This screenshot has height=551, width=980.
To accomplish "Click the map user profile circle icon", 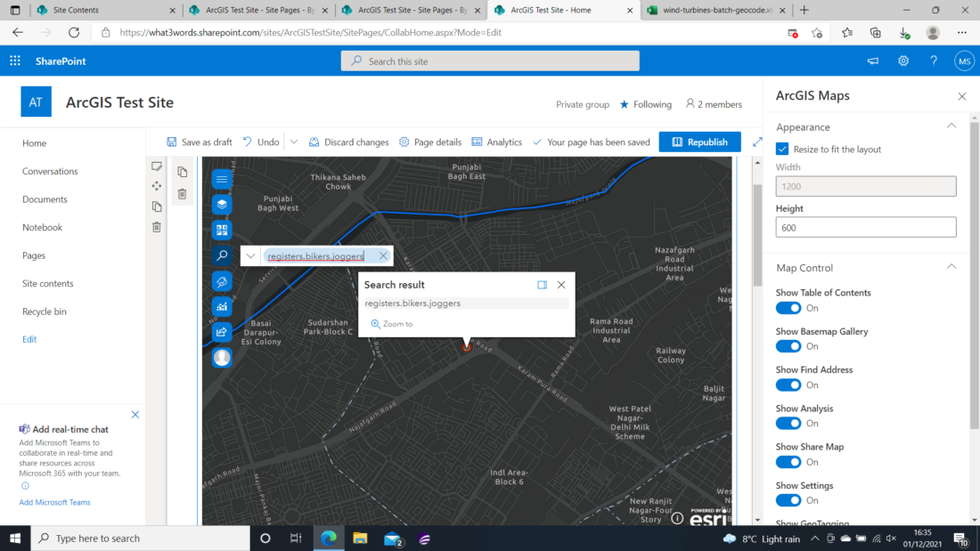I will pos(222,357).
